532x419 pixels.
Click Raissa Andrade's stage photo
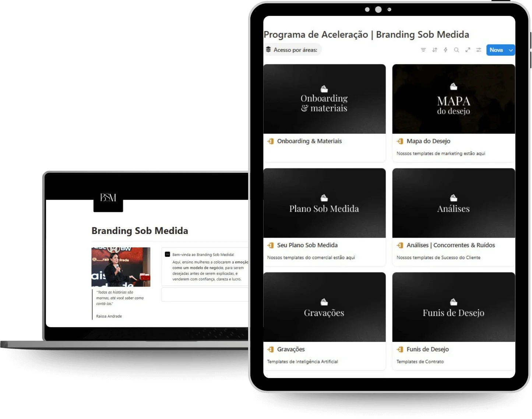pos(121,267)
